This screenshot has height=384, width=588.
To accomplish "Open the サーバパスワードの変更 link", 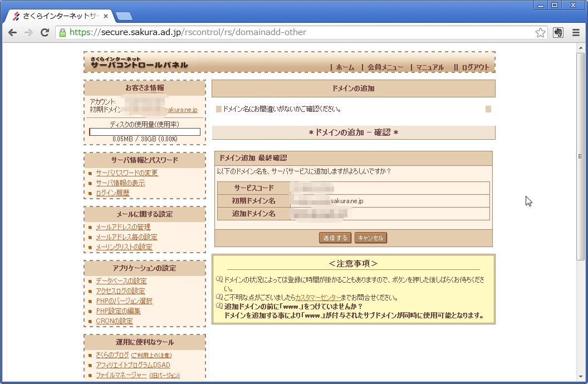I will point(127,173).
